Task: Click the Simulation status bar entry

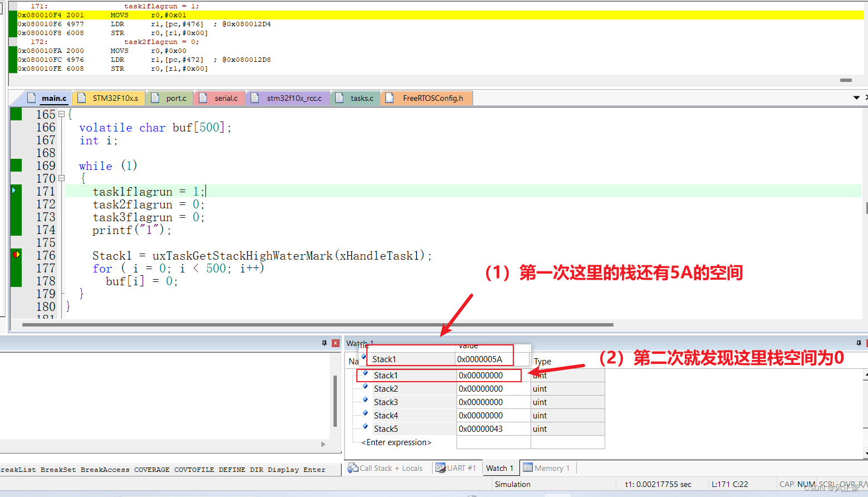Action: click(x=512, y=484)
